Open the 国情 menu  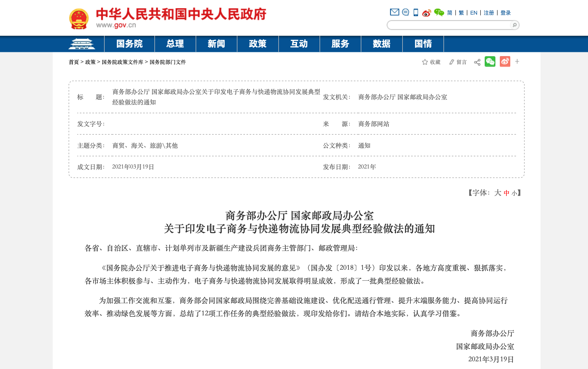click(423, 44)
